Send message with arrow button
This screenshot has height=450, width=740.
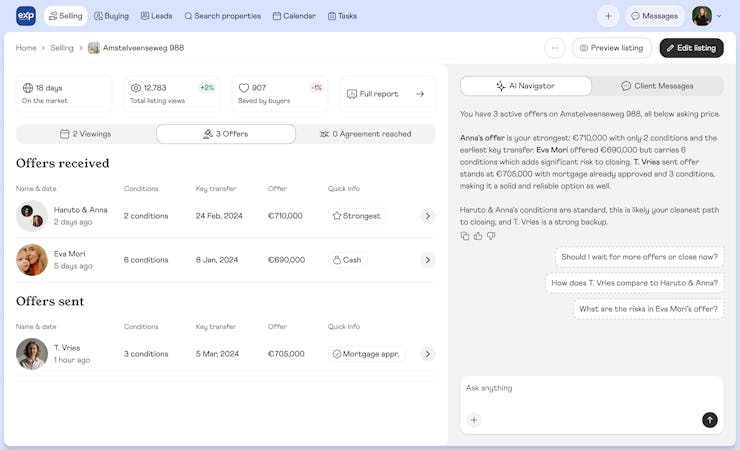point(709,420)
